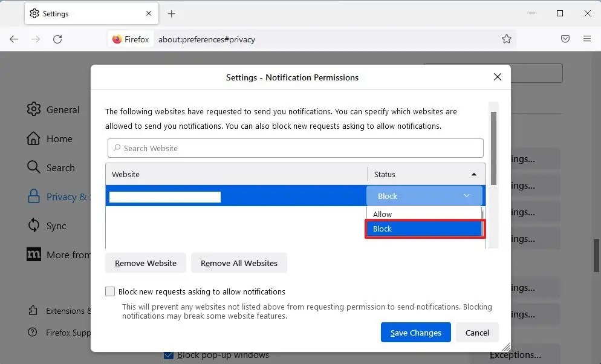Choose Block in the status list

423,229
